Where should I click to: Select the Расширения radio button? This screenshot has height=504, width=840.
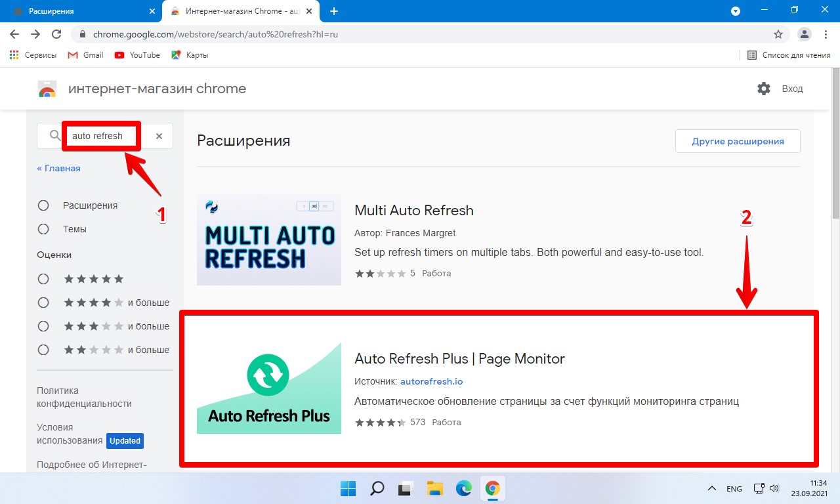[43, 205]
